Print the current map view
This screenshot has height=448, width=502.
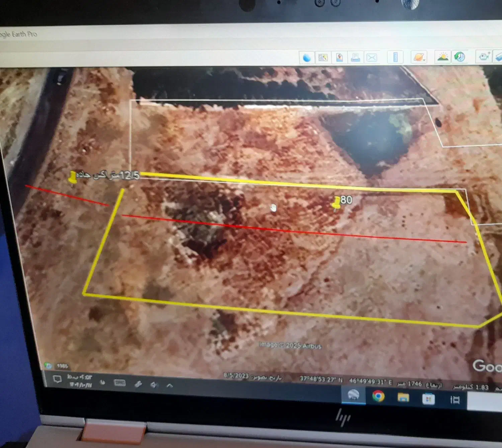click(x=355, y=58)
